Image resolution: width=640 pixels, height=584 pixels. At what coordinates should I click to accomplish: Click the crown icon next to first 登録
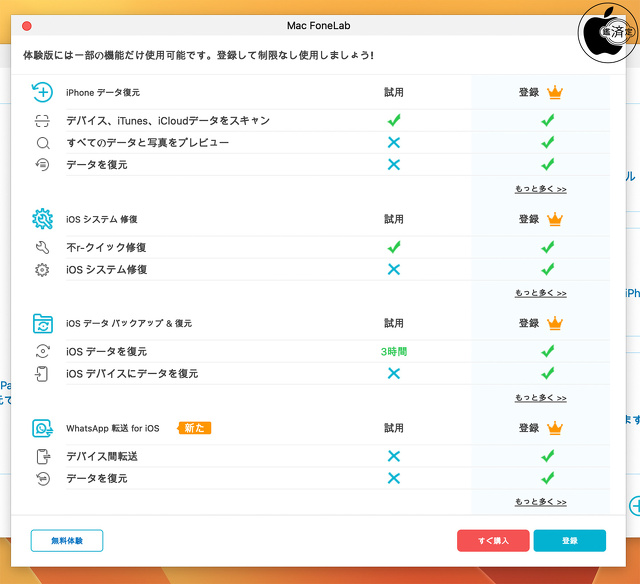pos(555,92)
